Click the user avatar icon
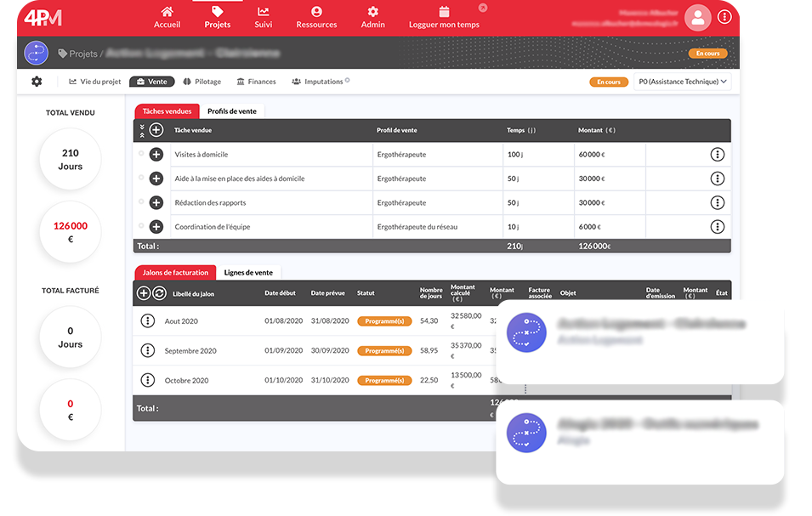 click(x=697, y=17)
